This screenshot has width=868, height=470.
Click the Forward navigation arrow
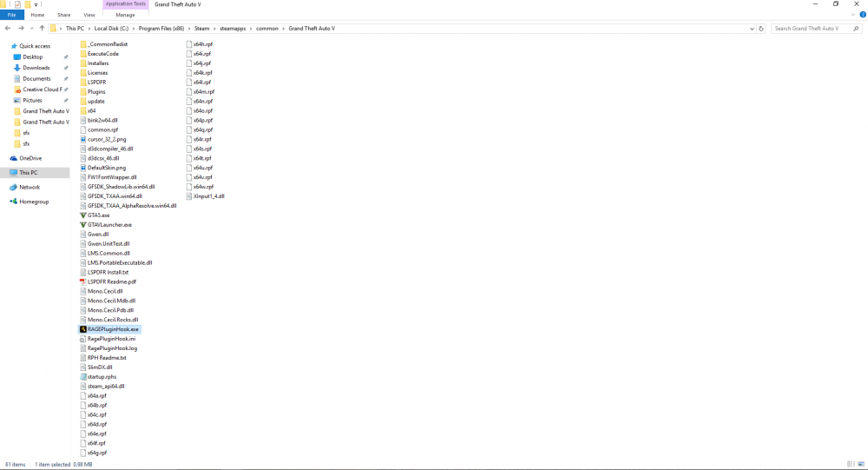21,29
